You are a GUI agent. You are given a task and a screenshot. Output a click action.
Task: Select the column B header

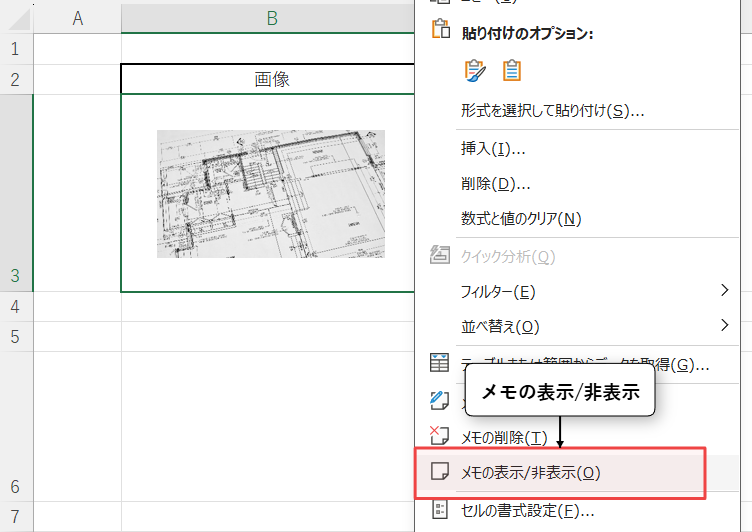pyautogui.click(x=271, y=17)
